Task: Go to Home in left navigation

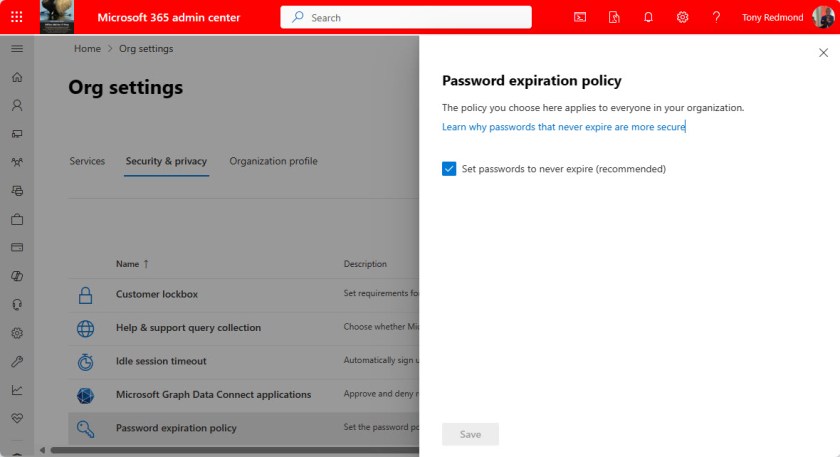Action: point(17,77)
